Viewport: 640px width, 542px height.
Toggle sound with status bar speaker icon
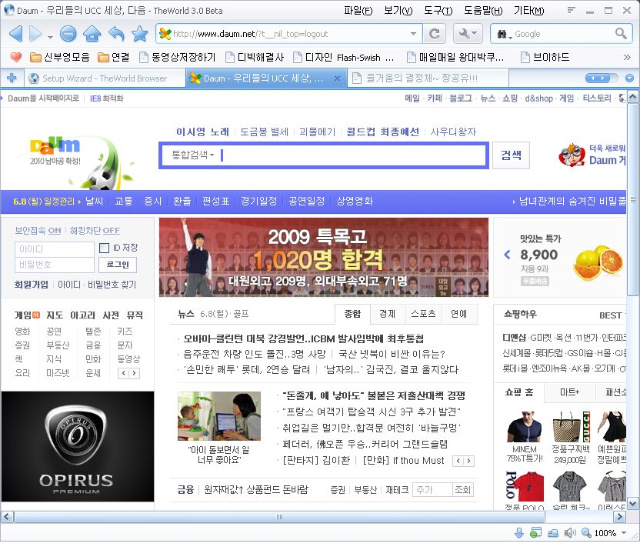tap(569, 533)
